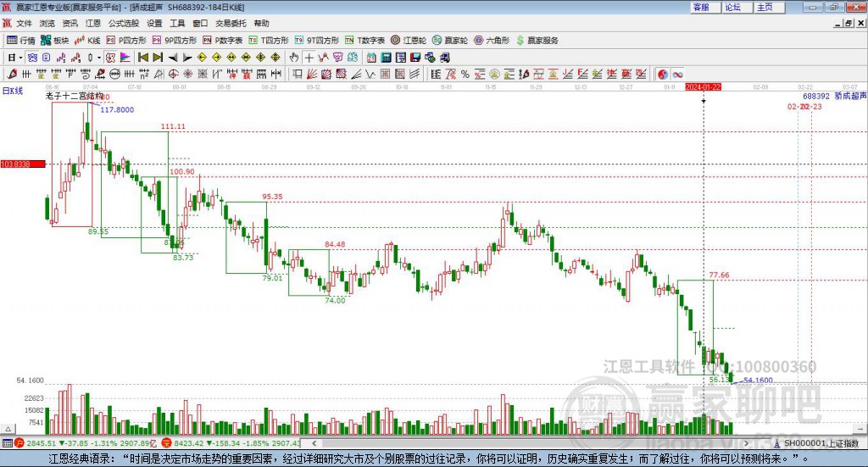Select the n² sequence tool

click(x=144, y=74)
